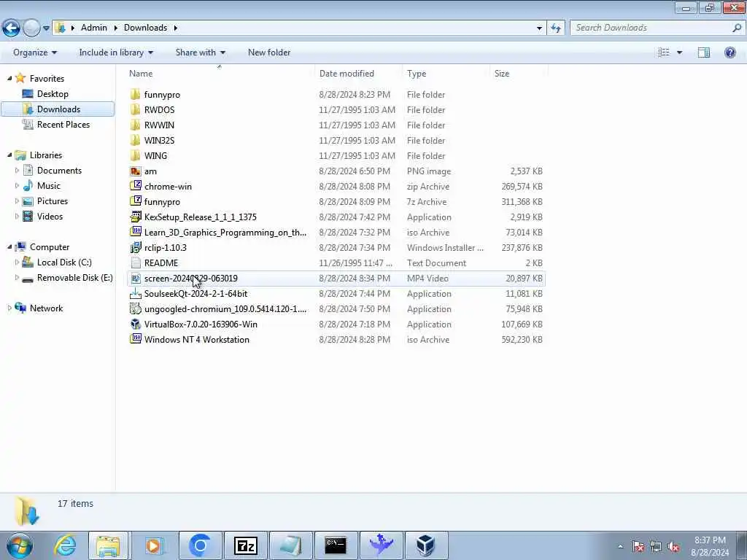Select Windows NT 4 Workstation iso icon
747x560 pixels.
(135, 339)
